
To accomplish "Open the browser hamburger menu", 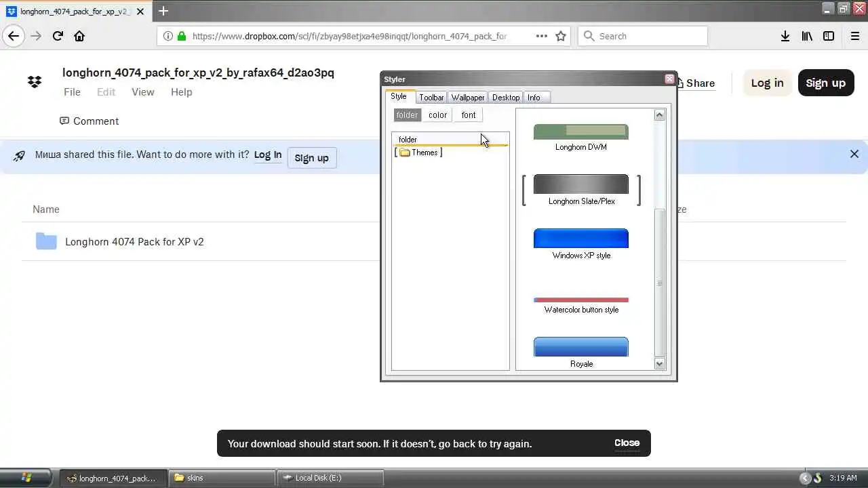I will [855, 36].
